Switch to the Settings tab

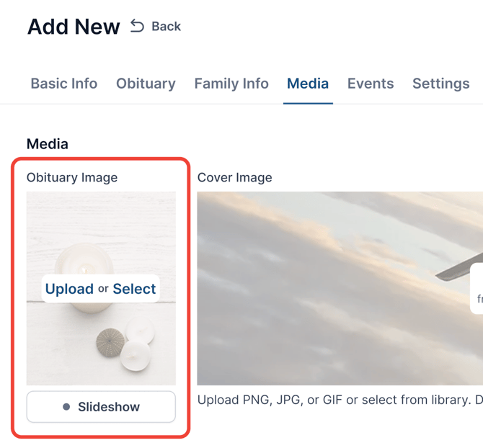point(440,84)
